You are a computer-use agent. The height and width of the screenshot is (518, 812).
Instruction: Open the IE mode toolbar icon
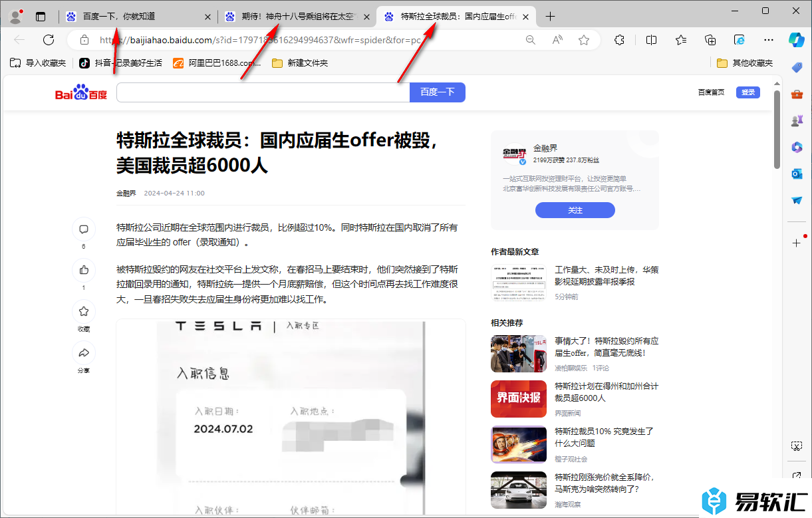click(740, 40)
